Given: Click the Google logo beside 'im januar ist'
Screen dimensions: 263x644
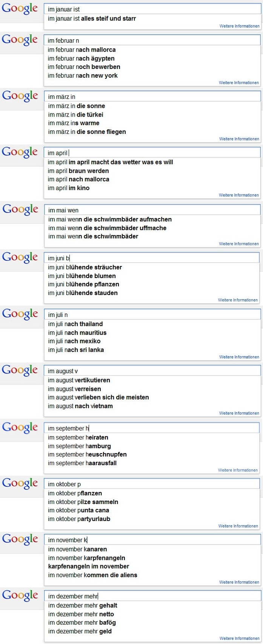Looking at the screenshot, I should (x=20, y=9).
